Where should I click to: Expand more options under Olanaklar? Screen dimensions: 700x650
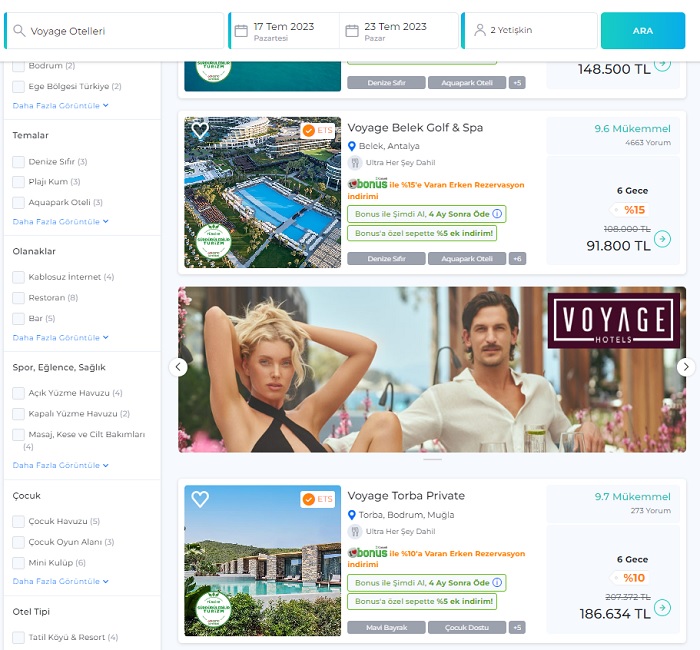[x=60, y=338]
